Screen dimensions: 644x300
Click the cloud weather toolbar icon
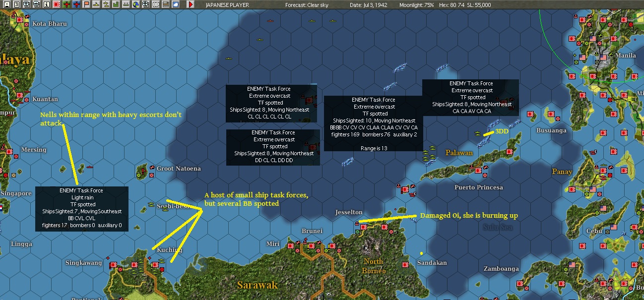pyautogui.click(x=176, y=4)
